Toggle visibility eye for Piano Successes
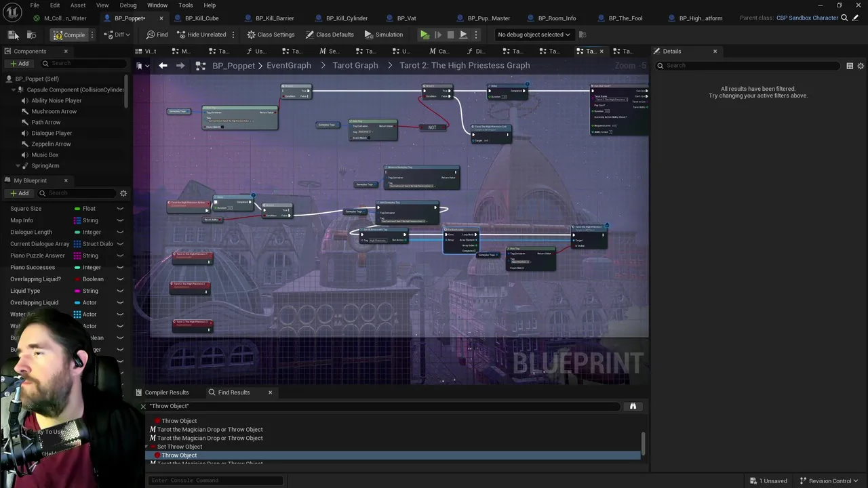This screenshot has height=488, width=868. 120,267
